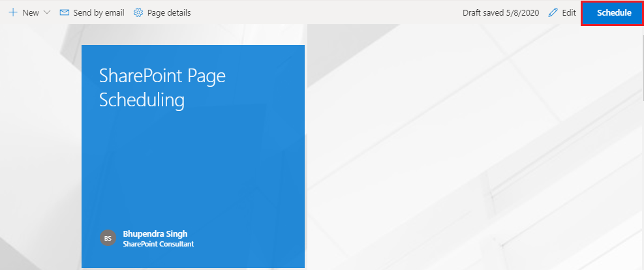644x270 pixels.
Task: Expand the New dropdown chevron
Action: click(x=46, y=12)
